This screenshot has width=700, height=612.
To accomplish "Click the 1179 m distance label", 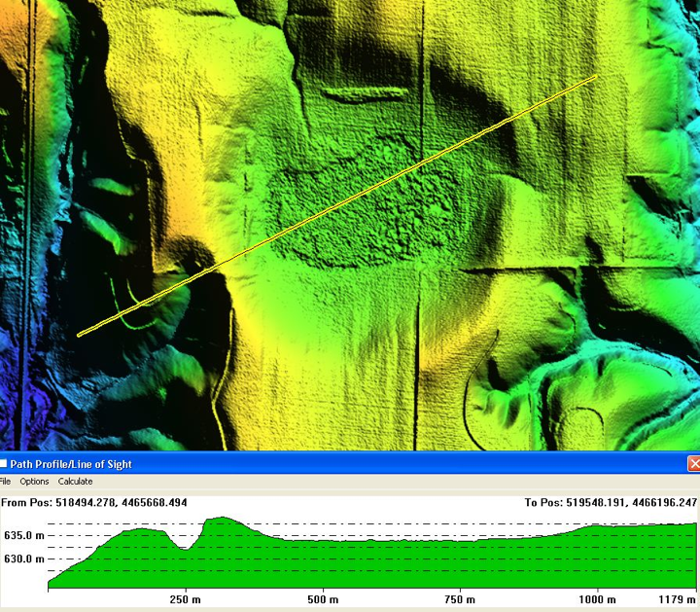I will [678, 599].
